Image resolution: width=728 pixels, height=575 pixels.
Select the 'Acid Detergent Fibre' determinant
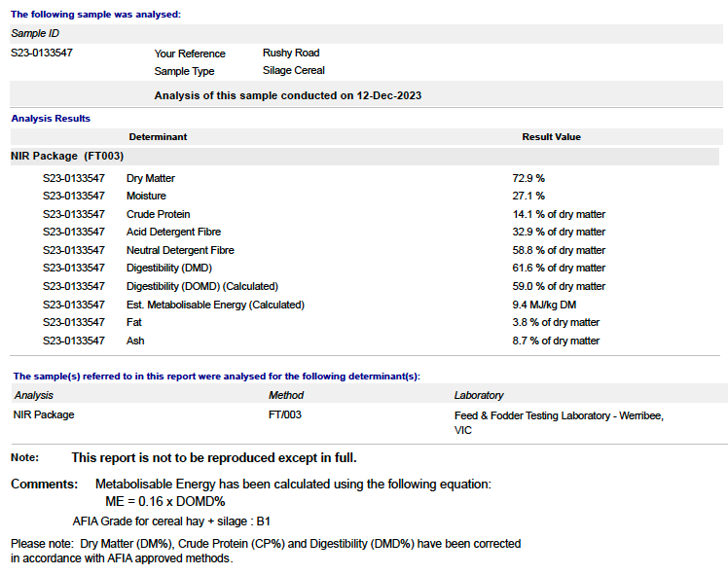click(x=173, y=232)
